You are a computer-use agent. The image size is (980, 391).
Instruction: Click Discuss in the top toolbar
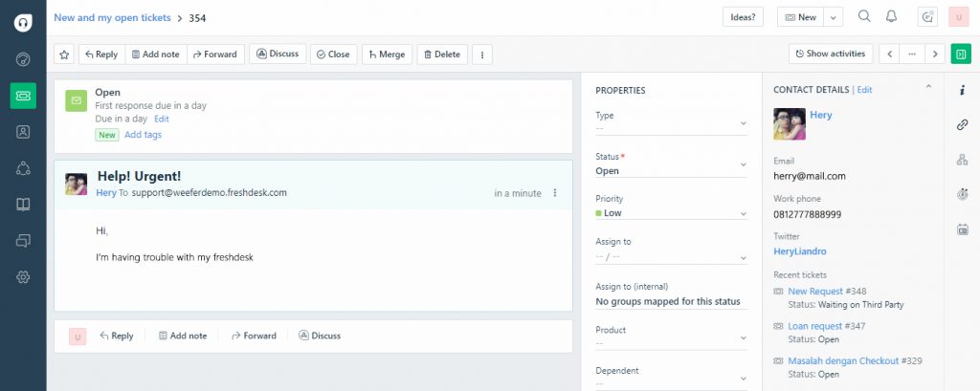pyautogui.click(x=278, y=54)
